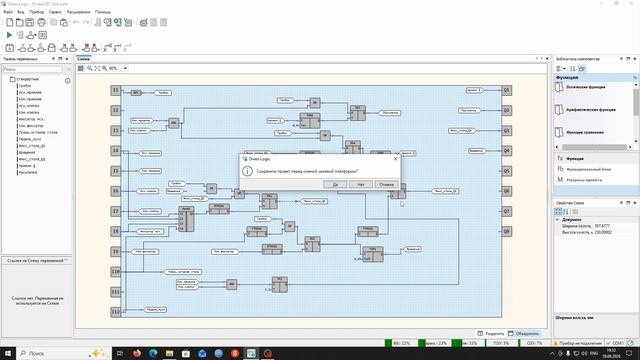Click Отмена button in Owen Logic dialog
This screenshot has height=360, width=640.
387,184
